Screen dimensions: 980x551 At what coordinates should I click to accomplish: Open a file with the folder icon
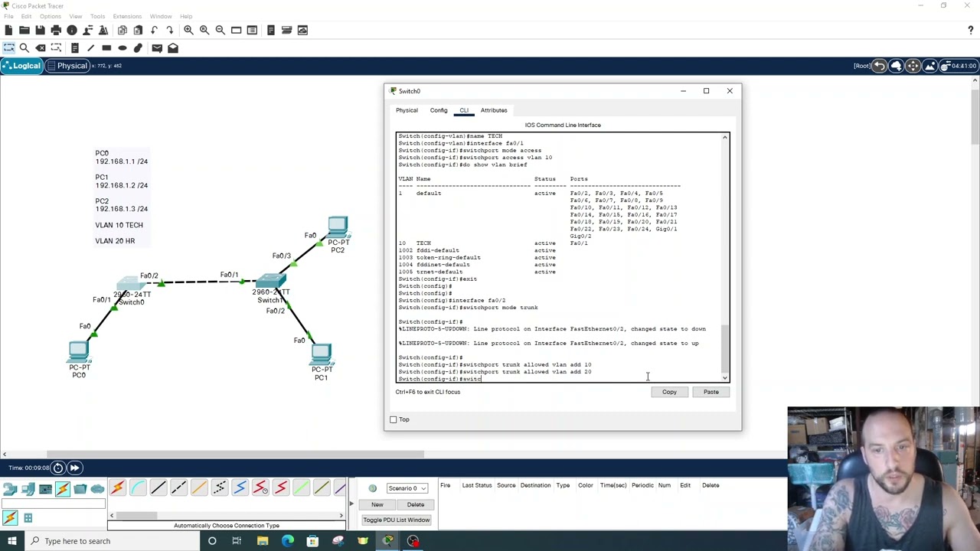click(24, 30)
